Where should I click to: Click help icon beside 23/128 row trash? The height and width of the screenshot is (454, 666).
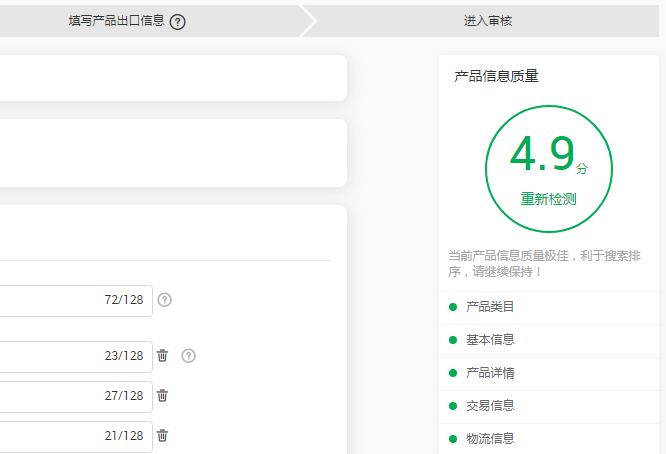[x=189, y=356]
